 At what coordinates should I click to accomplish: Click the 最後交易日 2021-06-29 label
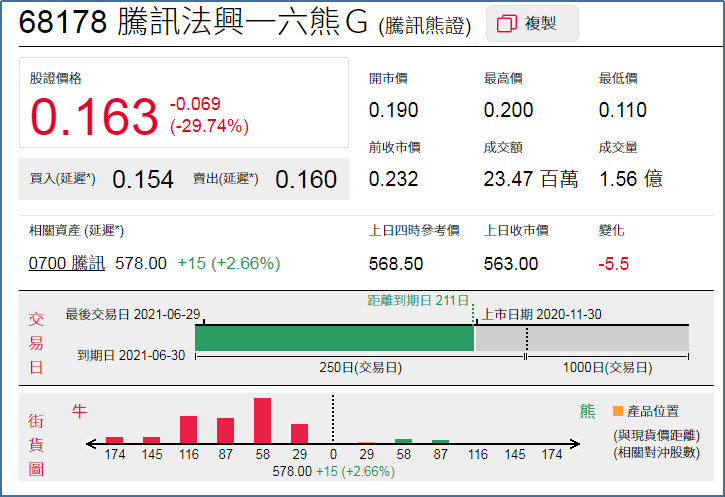[133, 314]
